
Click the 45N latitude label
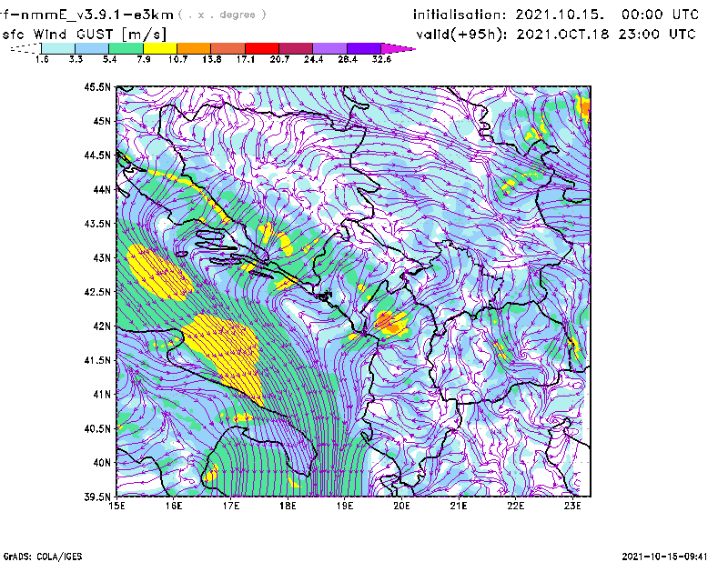102,121
